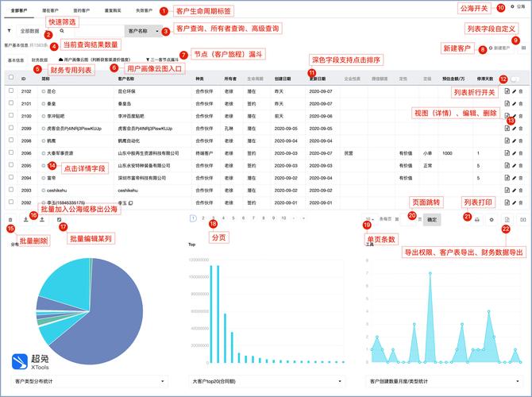
Task: Check the box for row 2100
Action: (11, 115)
